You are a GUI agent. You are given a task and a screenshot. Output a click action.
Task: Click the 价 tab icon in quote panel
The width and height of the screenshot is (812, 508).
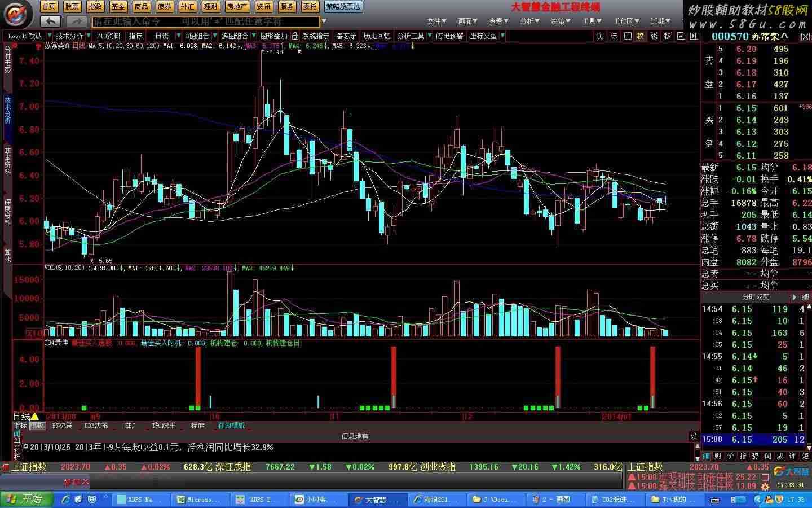(x=731, y=456)
